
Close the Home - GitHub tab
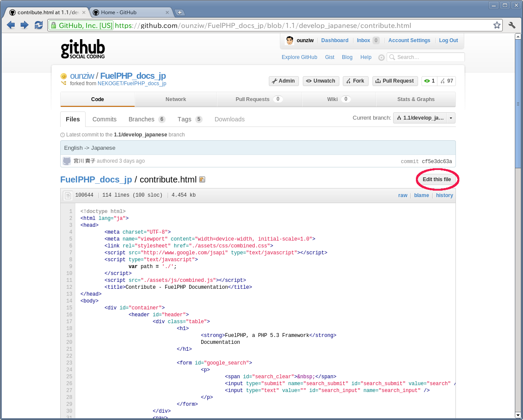click(x=168, y=12)
